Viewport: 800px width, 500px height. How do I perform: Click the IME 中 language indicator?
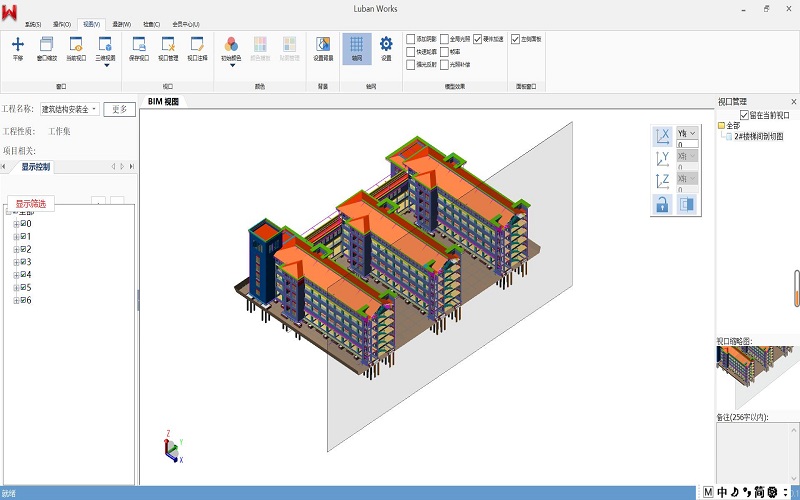point(722,492)
